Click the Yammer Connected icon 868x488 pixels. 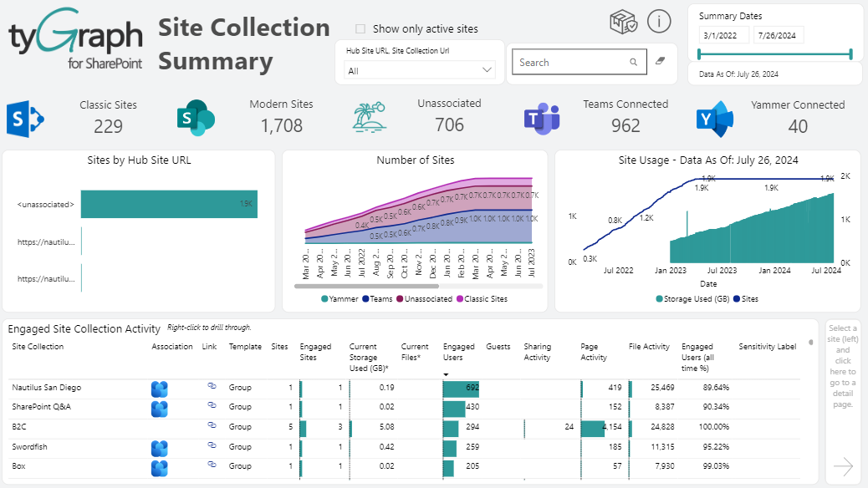pos(715,118)
